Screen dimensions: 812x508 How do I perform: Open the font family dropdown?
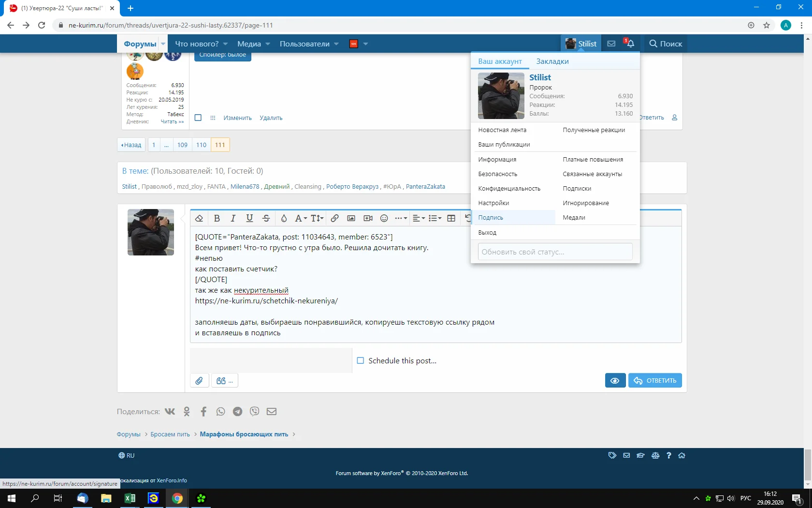tap(301, 218)
